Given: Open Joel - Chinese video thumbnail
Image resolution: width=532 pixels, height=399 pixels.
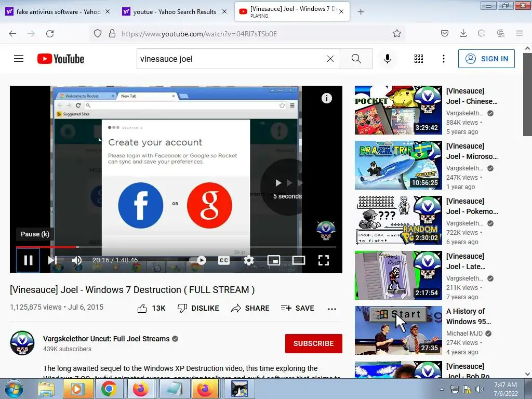Looking at the screenshot, I should tap(398, 110).
